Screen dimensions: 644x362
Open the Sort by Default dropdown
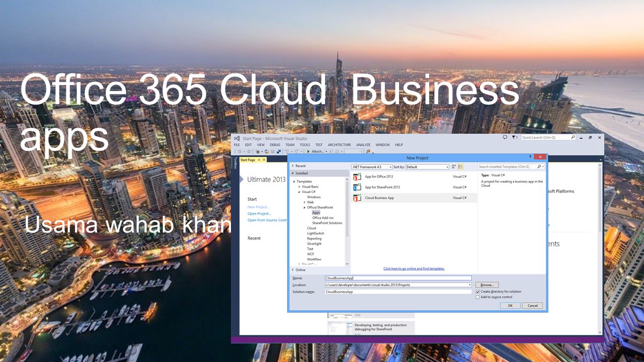(x=427, y=167)
